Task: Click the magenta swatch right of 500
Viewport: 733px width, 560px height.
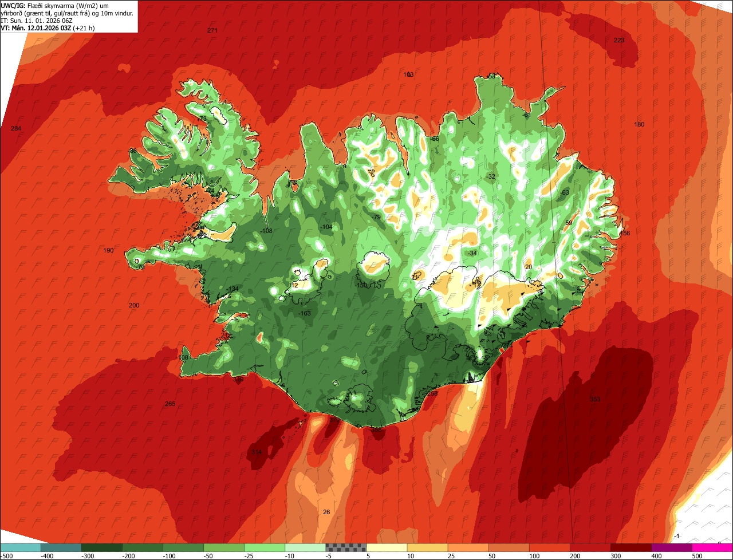Action: click(x=712, y=547)
